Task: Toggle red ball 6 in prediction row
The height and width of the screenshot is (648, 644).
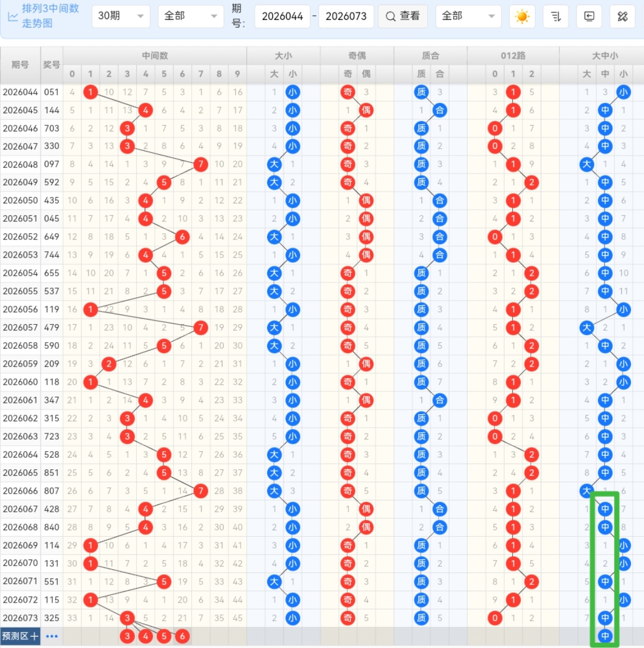Action: (x=182, y=636)
